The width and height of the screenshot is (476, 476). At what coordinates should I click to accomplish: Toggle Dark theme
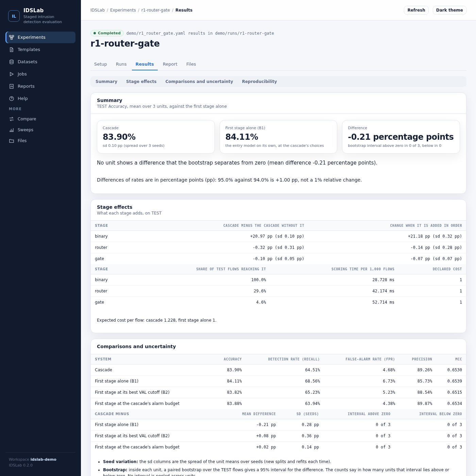tap(449, 10)
